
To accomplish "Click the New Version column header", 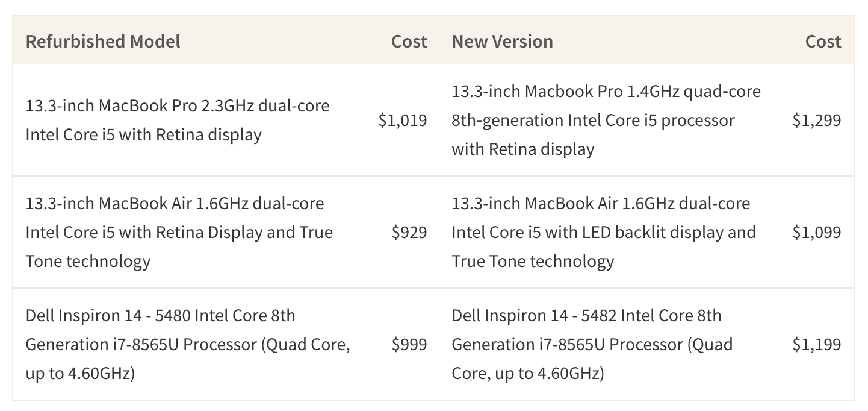I will tap(502, 42).
